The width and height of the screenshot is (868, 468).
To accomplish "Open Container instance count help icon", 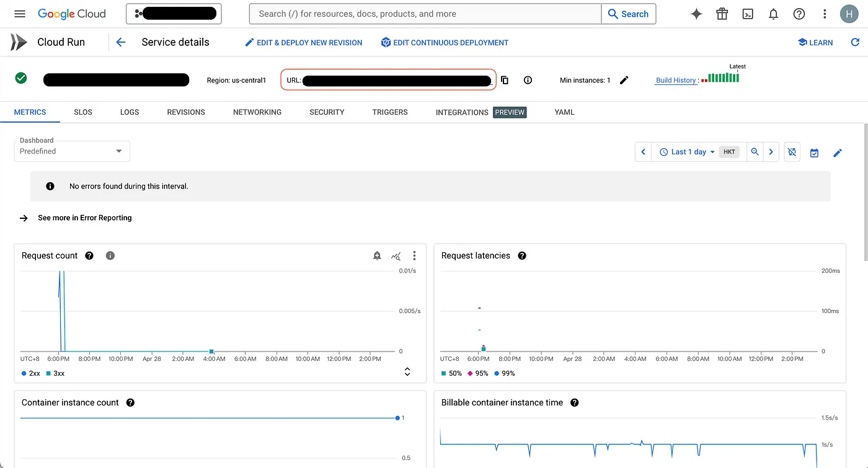I will click(x=130, y=402).
